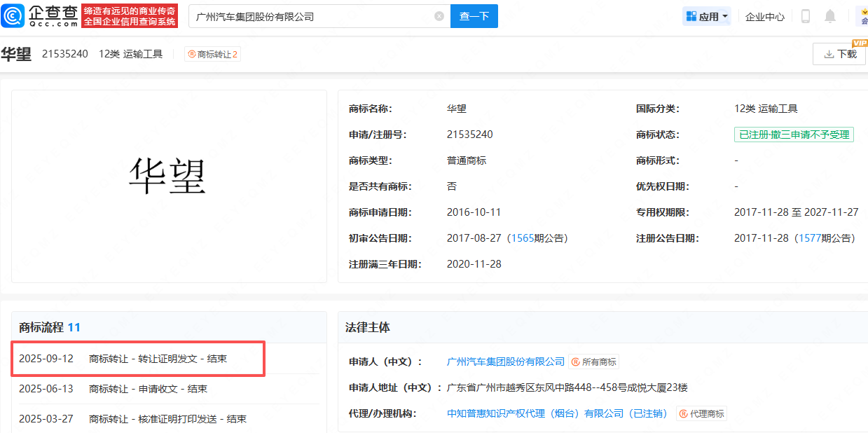Click the 2016-10-11 application date
This screenshot has width=868, height=433.
pyautogui.click(x=474, y=212)
